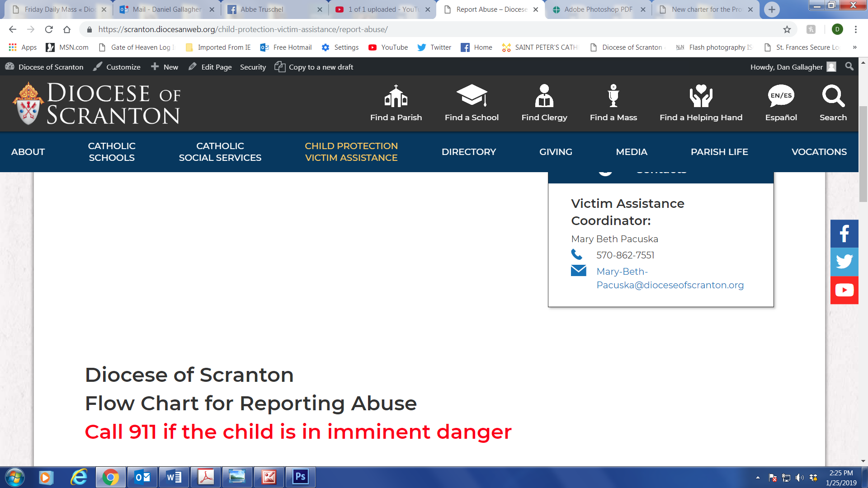The height and width of the screenshot is (488, 868).
Task: Open Find a Helping Hand icon
Action: point(701,96)
